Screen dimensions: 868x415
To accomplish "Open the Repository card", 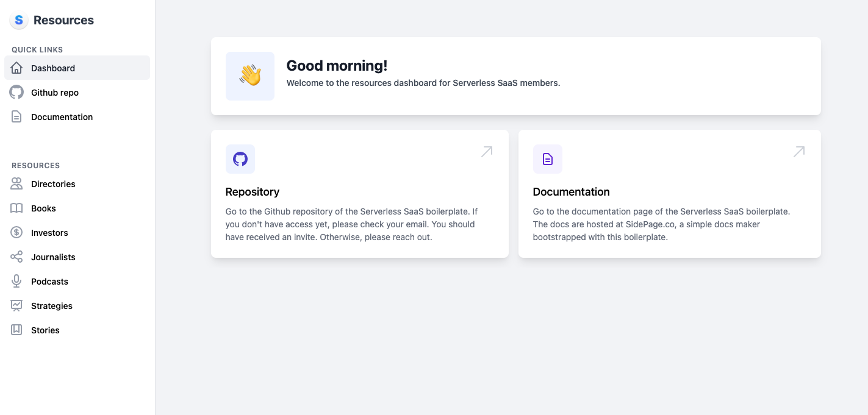I will click(x=360, y=193).
